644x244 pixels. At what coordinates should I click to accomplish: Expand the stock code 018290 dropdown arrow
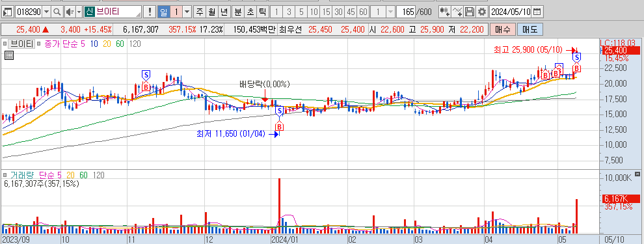[x=46, y=12]
